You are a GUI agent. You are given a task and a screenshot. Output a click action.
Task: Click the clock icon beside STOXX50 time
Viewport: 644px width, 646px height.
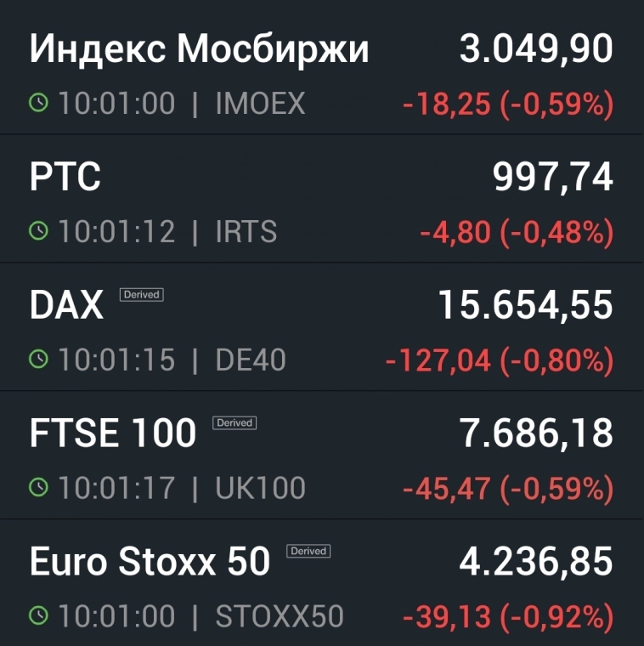pos(39,616)
